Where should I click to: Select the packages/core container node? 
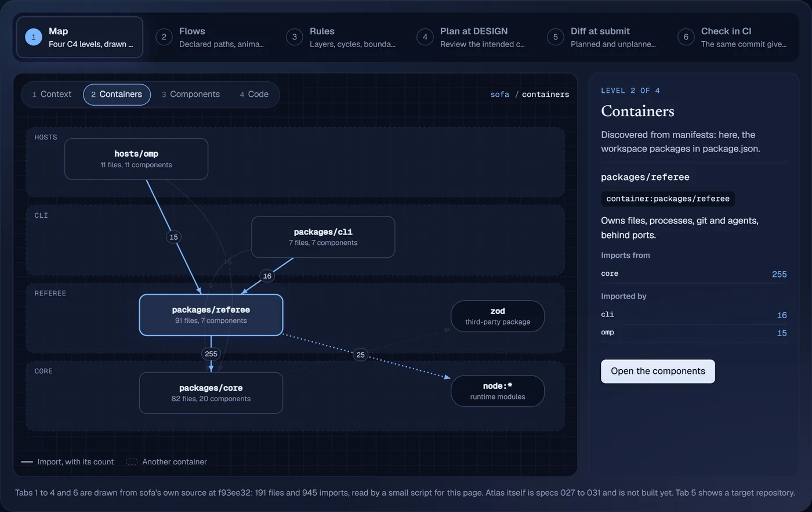(x=211, y=393)
